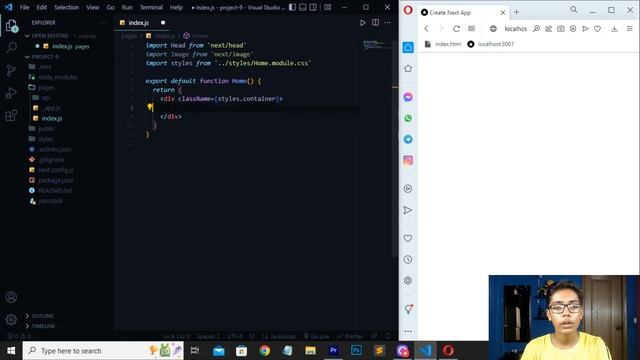
Task: Open Source Control view in activity bar
Action: pos(11,70)
